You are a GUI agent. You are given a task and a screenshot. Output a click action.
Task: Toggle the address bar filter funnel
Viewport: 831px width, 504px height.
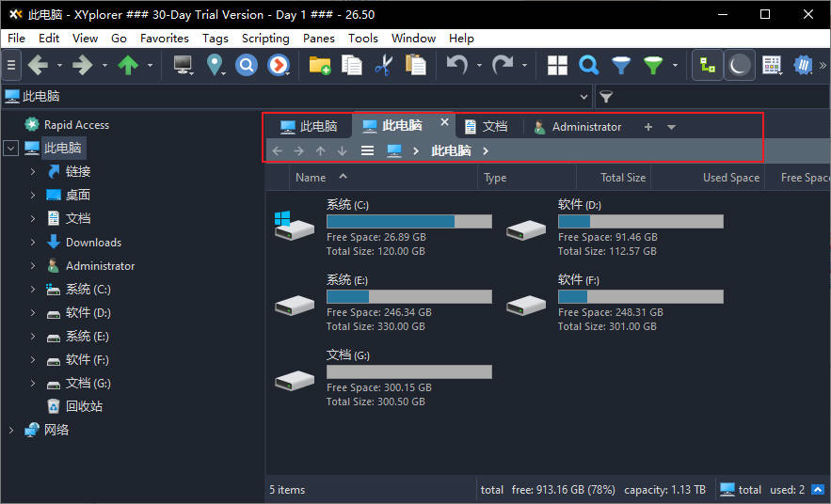(x=606, y=96)
